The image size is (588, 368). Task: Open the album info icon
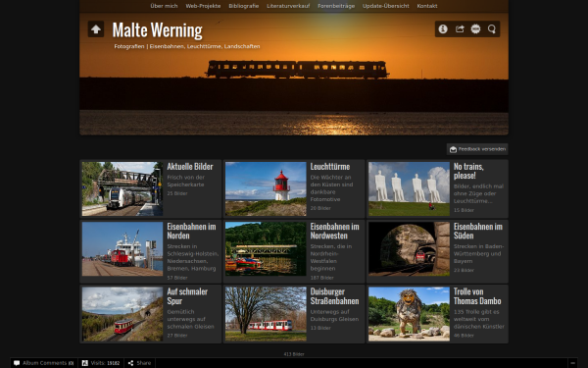tap(443, 28)
